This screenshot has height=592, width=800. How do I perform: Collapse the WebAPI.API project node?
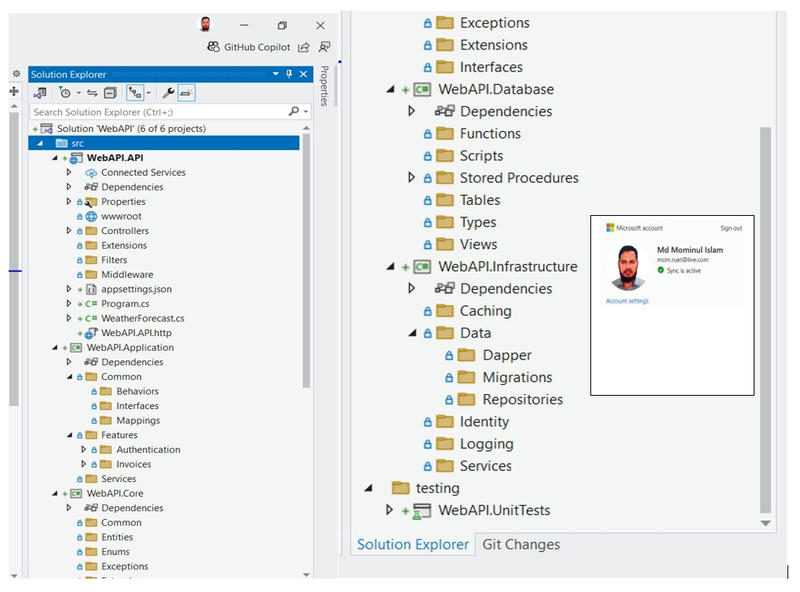[55, 158]
